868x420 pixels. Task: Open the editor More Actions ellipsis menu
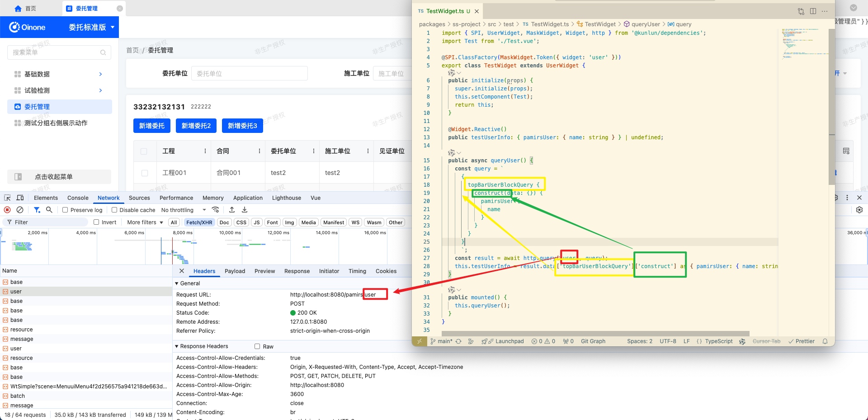coord(825,11)
